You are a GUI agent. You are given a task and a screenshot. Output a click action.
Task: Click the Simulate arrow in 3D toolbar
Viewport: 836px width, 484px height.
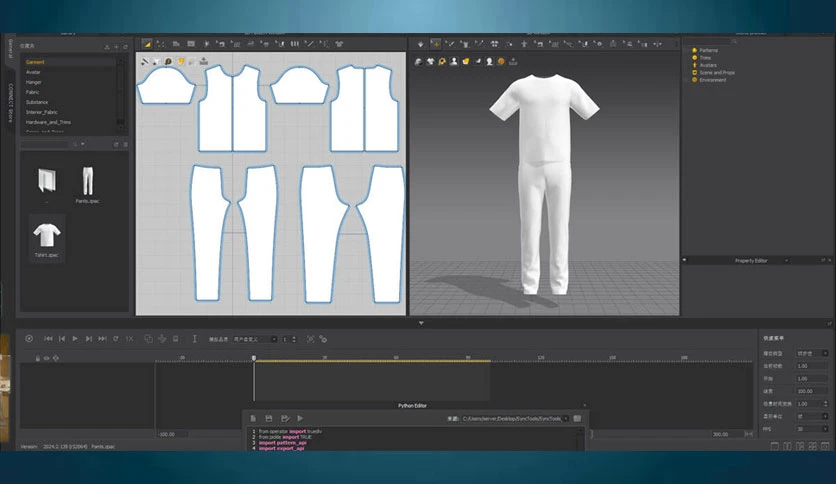coord(421,44)
